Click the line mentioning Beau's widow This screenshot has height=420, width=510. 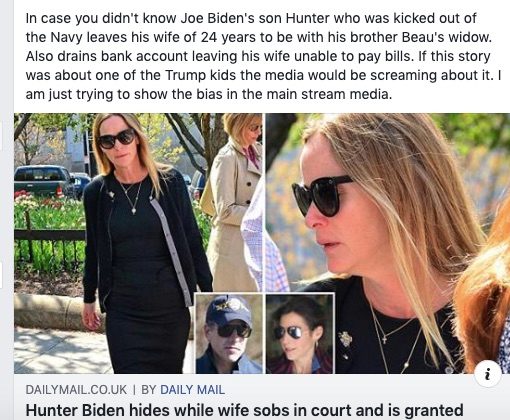(259, 37)
